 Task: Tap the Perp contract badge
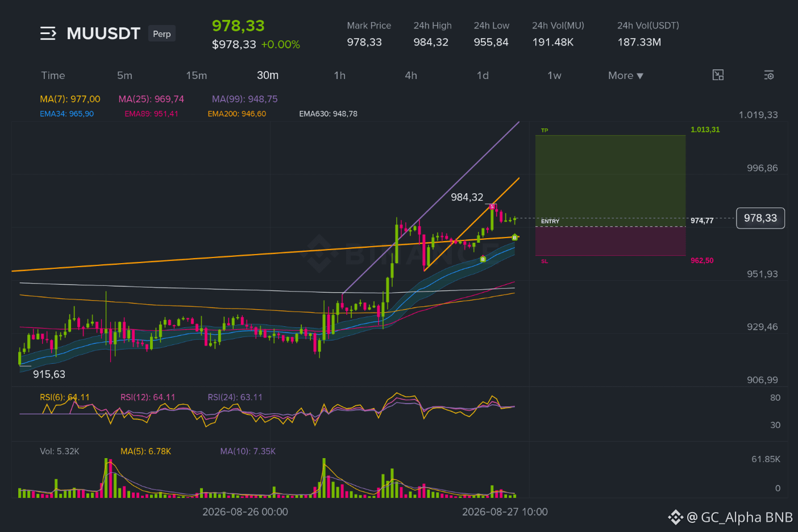162,34
